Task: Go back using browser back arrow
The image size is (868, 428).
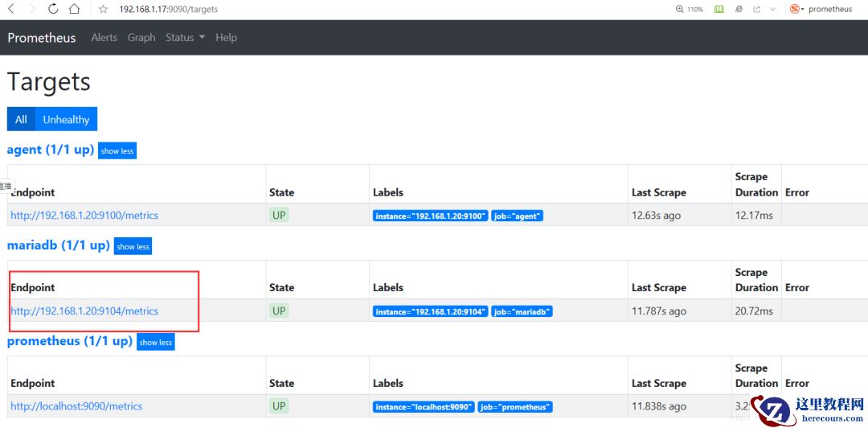Action: [11, 9]
